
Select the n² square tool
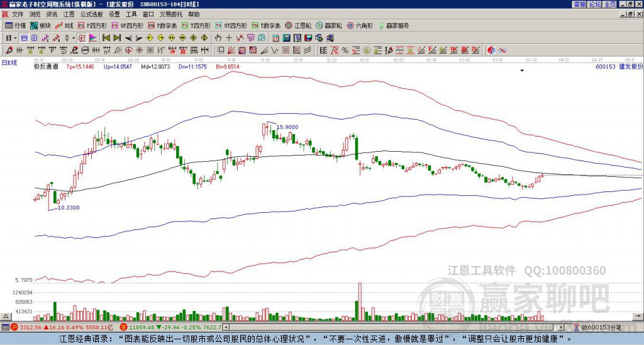tap(107, 50)
